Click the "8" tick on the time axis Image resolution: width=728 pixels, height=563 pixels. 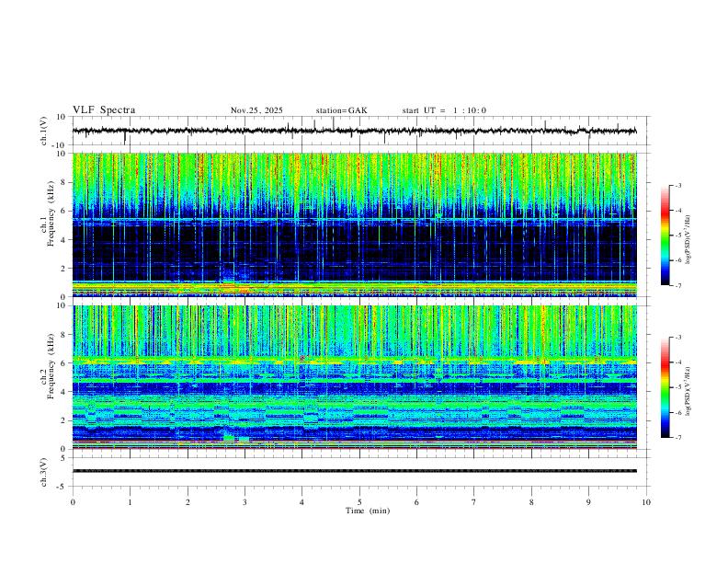pyautogui.click(x=531, y=502)
